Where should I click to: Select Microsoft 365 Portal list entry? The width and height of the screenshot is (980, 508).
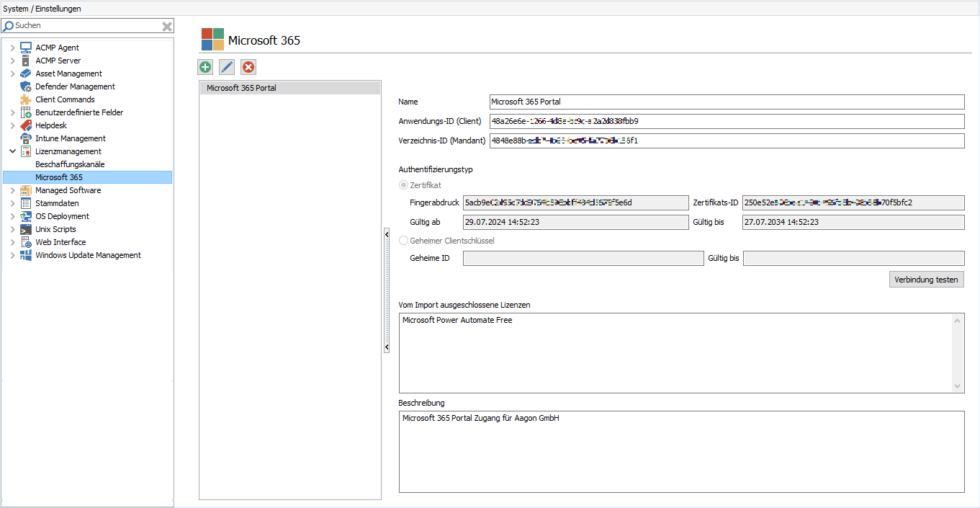click(x=241, y=88)
